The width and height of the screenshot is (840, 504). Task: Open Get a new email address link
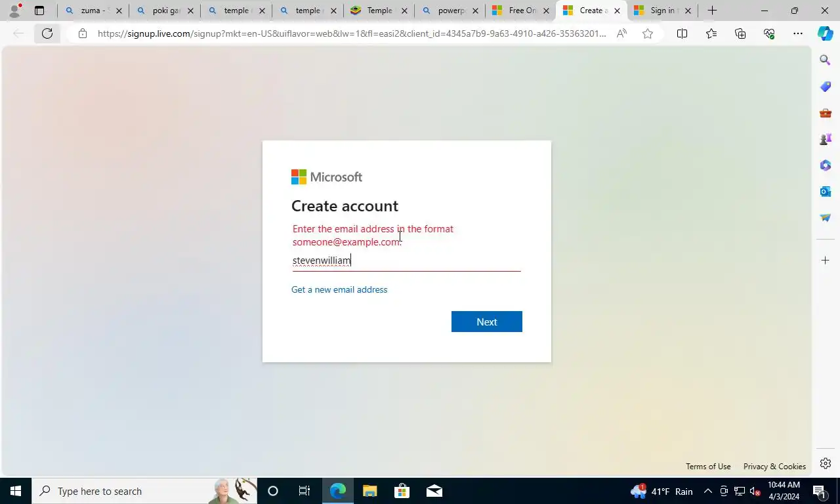339,289
